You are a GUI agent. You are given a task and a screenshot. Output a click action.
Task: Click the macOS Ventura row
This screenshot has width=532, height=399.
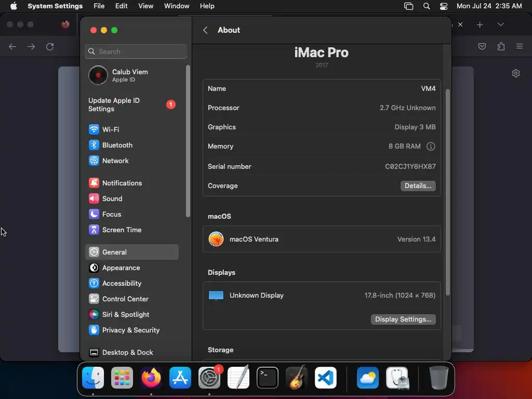tap(322, 239)
